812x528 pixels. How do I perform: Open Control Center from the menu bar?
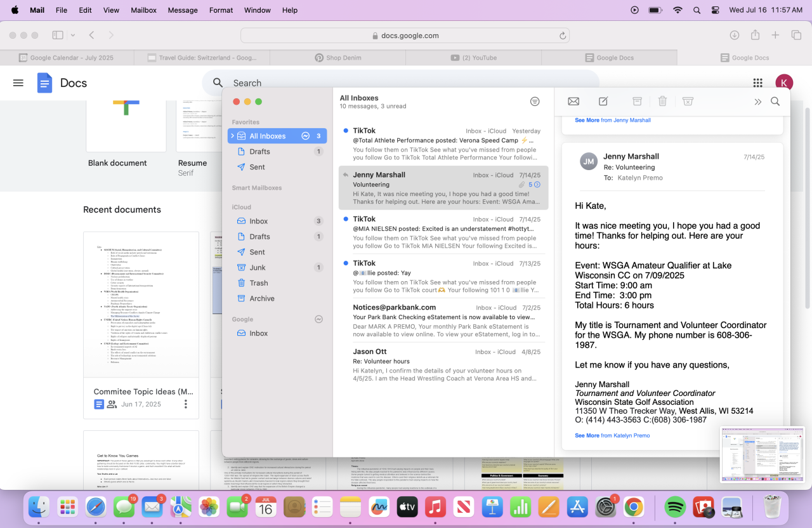pyautogui.click(x=716, y=10)
